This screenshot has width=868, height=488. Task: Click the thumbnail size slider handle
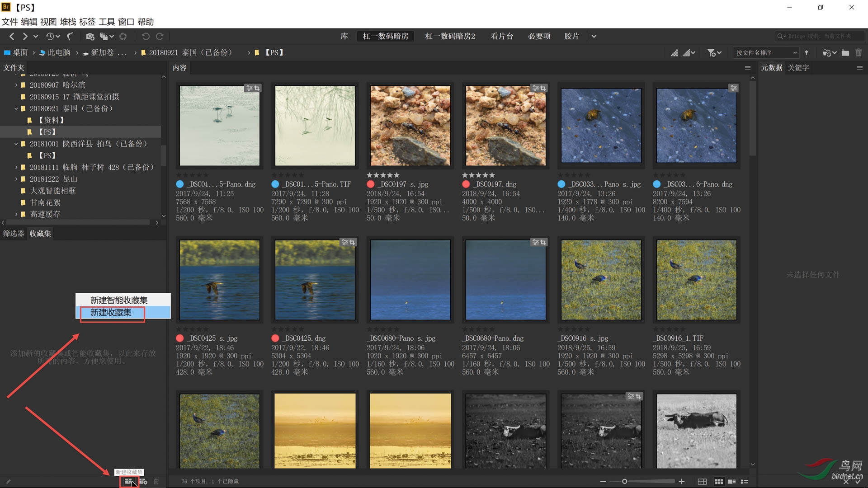click(624, 482)
